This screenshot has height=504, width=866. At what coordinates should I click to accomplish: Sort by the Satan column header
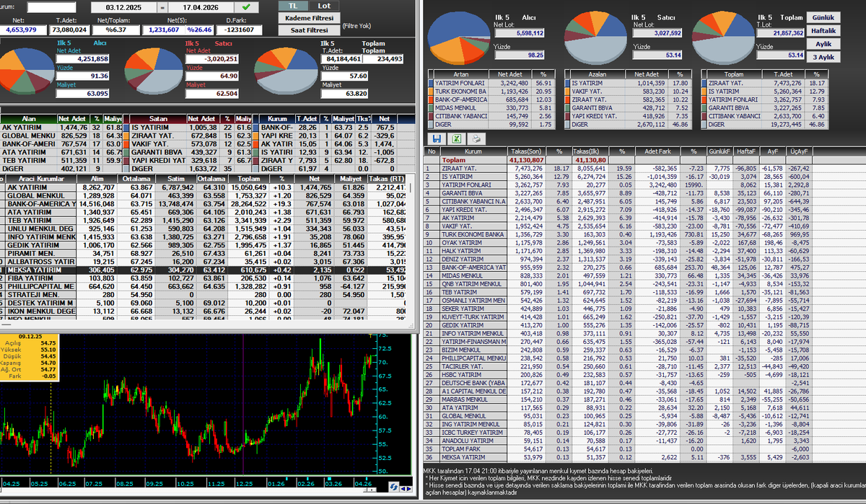click(x=157, y=118)
